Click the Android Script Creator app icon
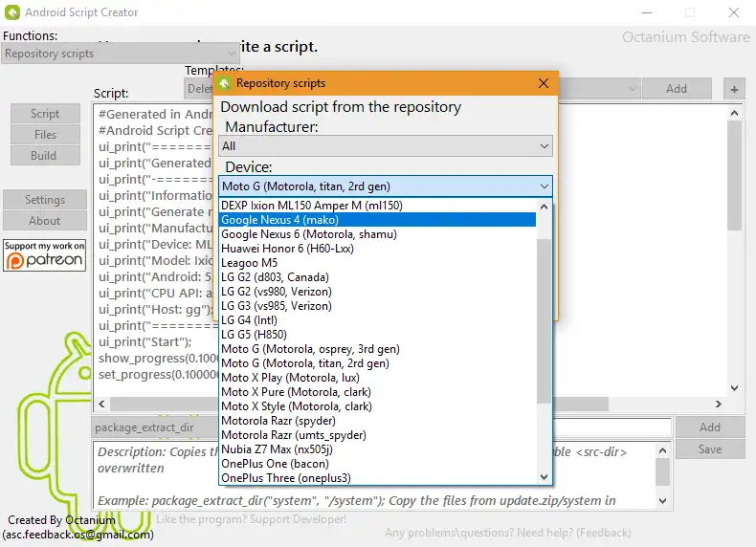The image size is (756, 547). [x=12, y=12]
